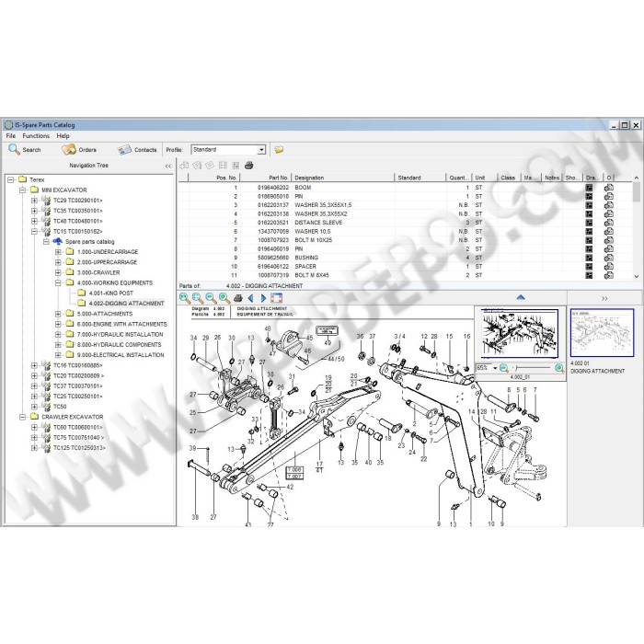Viewport: 644px width, 644px height.
Task: Select the WASHER 10,5 designation cell
Action: (313, 232)
